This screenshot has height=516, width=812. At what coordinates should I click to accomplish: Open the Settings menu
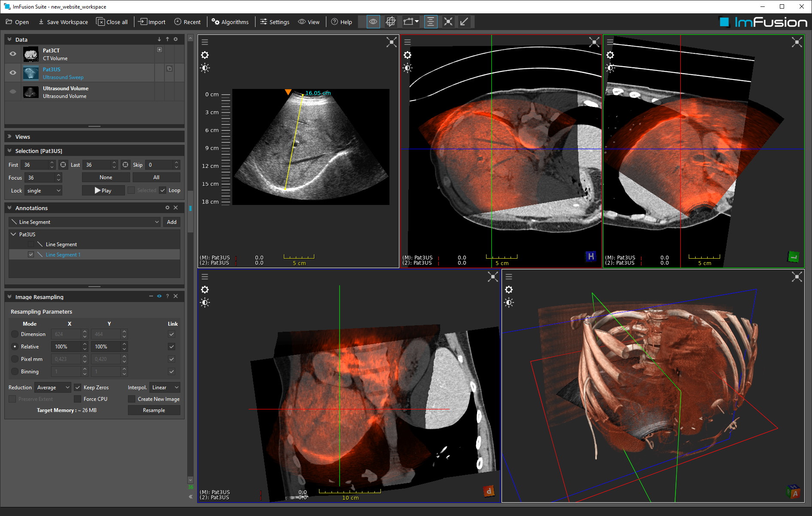(275, 22)
